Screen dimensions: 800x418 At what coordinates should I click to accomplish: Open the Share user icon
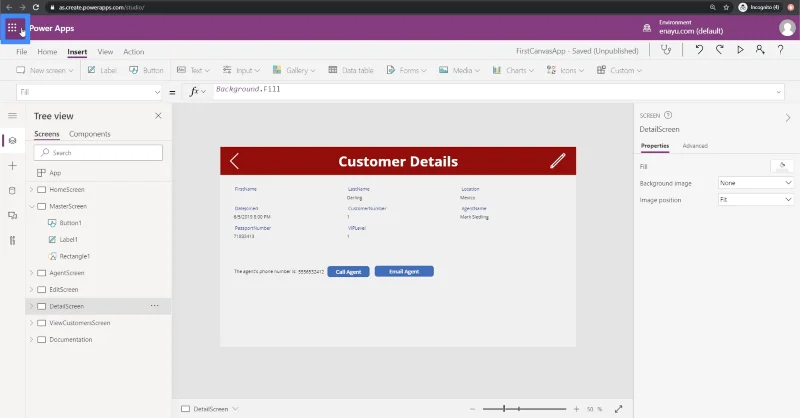[760, 50]
